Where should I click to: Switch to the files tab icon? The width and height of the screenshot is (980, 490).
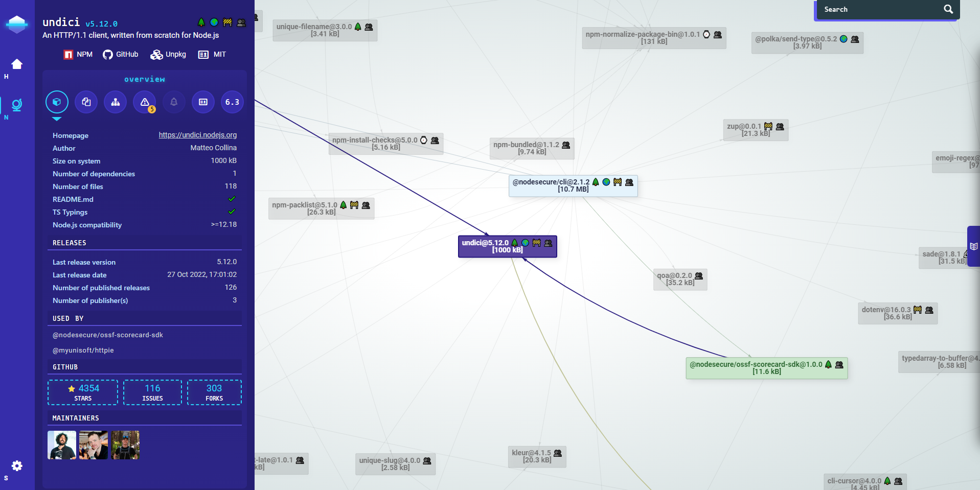(86, 102)
